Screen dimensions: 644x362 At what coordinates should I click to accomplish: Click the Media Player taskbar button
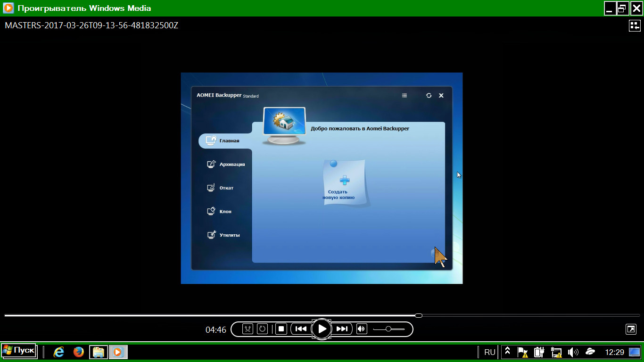coord(118,352)
